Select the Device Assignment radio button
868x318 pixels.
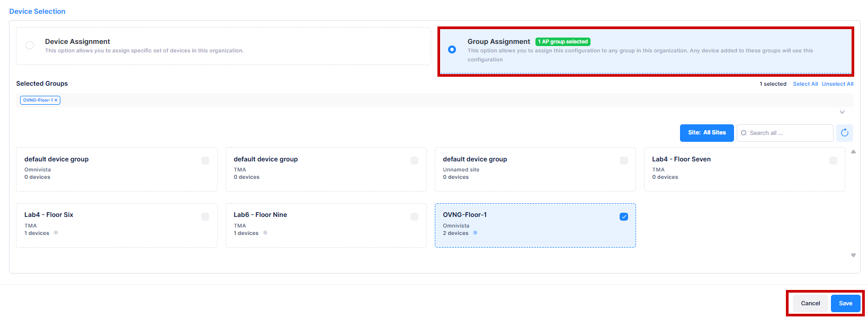30,46
